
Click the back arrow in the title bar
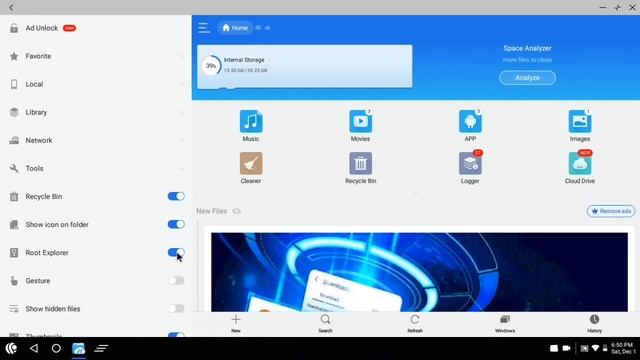click(x=11, y=7)
